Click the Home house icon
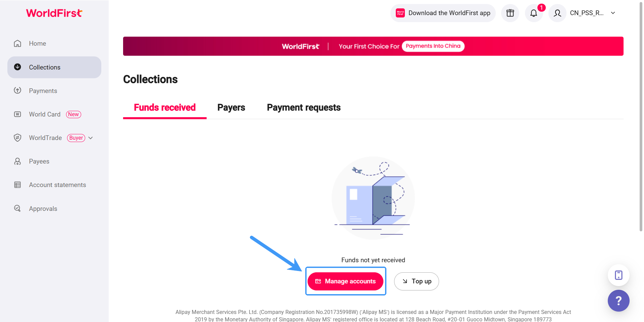The image size is (644, 322). pyautogui.click(x=17, y=43)
